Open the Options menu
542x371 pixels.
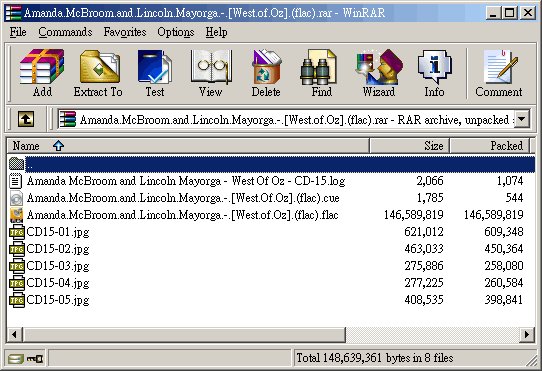[176, 32]
